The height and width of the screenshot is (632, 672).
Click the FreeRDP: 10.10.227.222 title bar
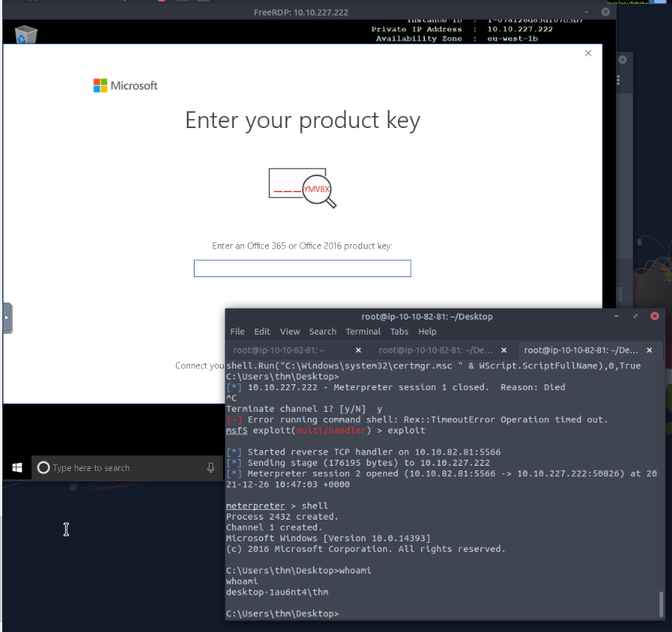pyautogui.click(x=301, y=13)
